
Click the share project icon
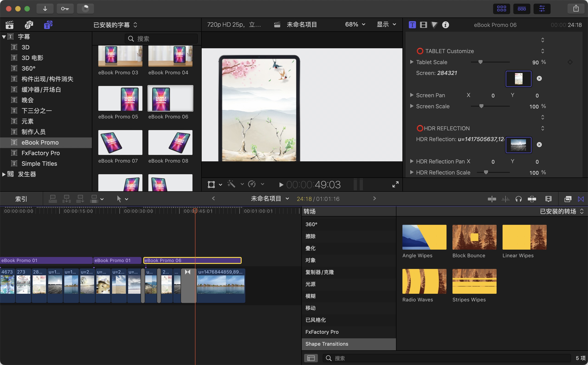(576, 9)
